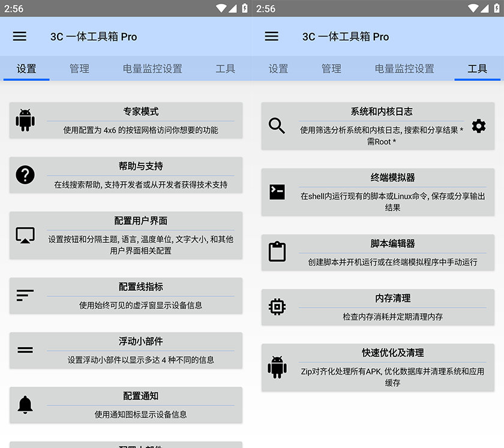Open 配置线指标 card title

tap(141, 287)
